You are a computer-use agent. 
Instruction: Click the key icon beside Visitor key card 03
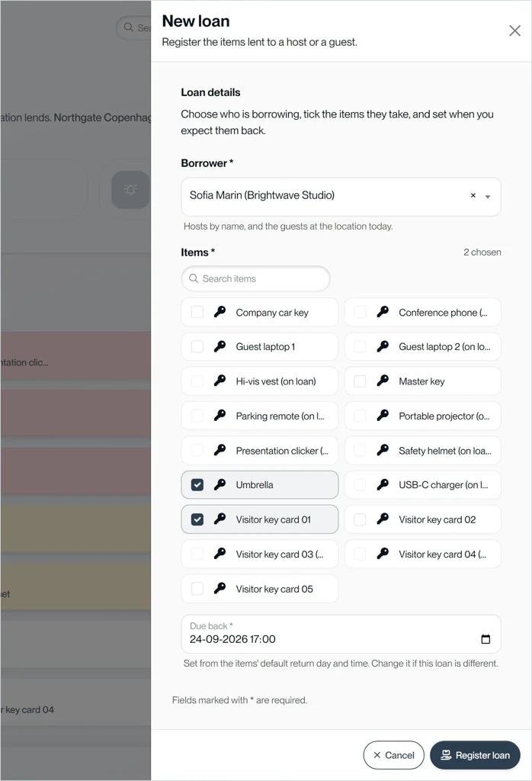[x=220, y=554]
